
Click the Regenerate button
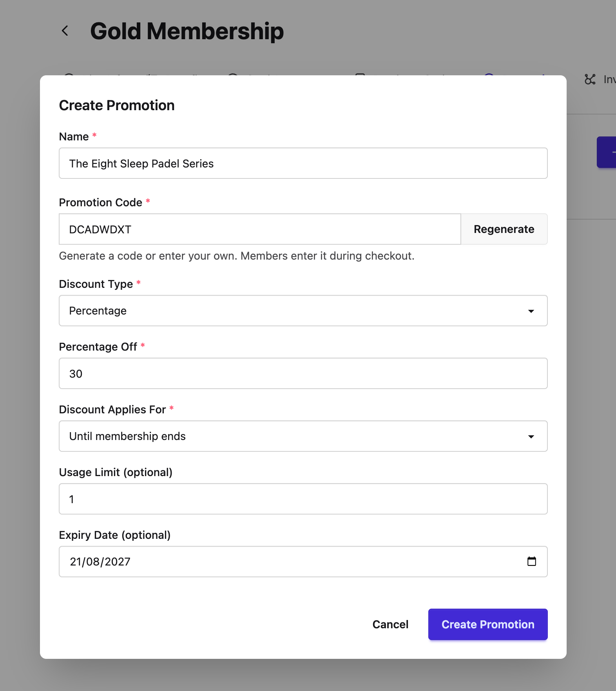coord(504,229)
